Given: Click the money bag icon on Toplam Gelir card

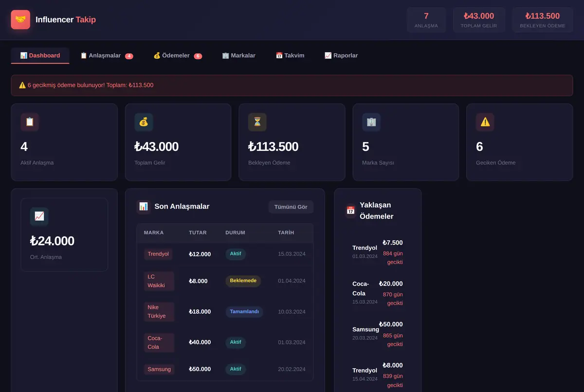Looking at the screenshot, I should [144, 122].
